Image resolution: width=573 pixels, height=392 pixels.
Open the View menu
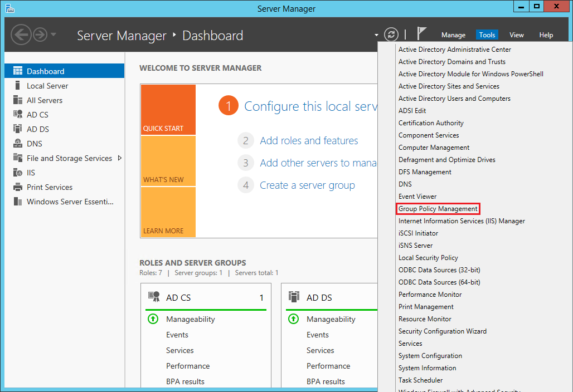[x=516, y=35]
